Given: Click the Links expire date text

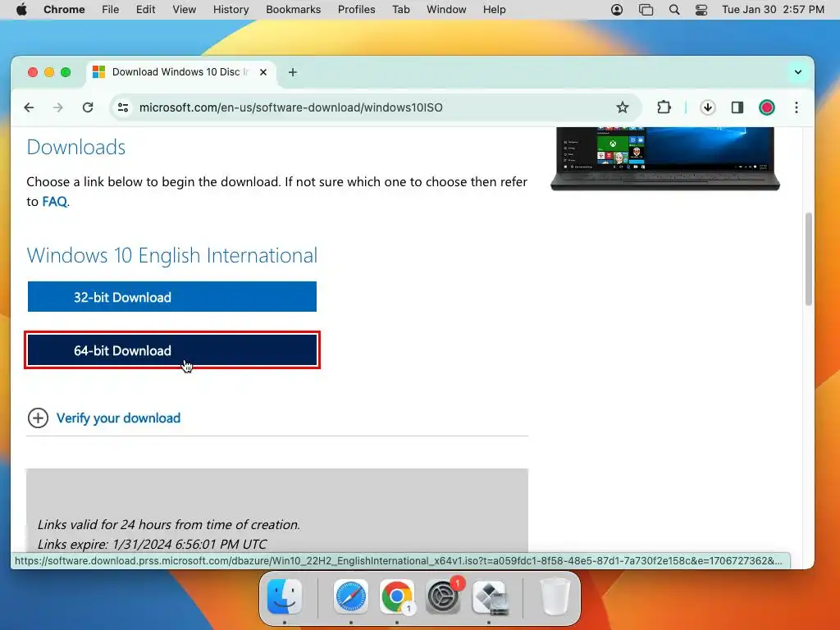Looking at the screenshot, I should pyautogui.click(x=152, y=545).
